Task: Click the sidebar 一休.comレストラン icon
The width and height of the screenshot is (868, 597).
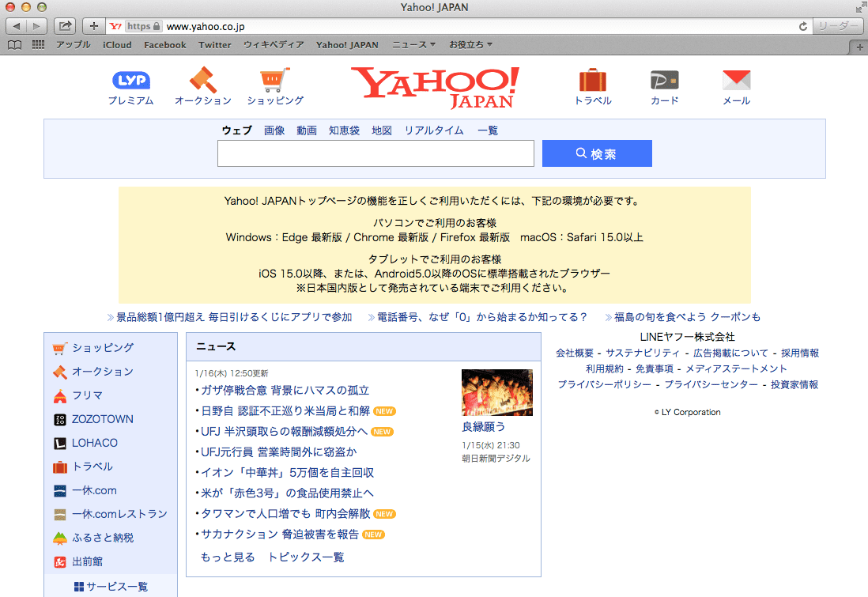Action: tap(60, 515)
